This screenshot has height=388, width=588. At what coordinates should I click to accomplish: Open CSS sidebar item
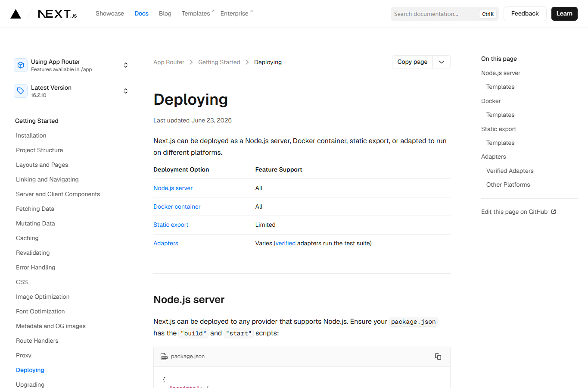22,282
